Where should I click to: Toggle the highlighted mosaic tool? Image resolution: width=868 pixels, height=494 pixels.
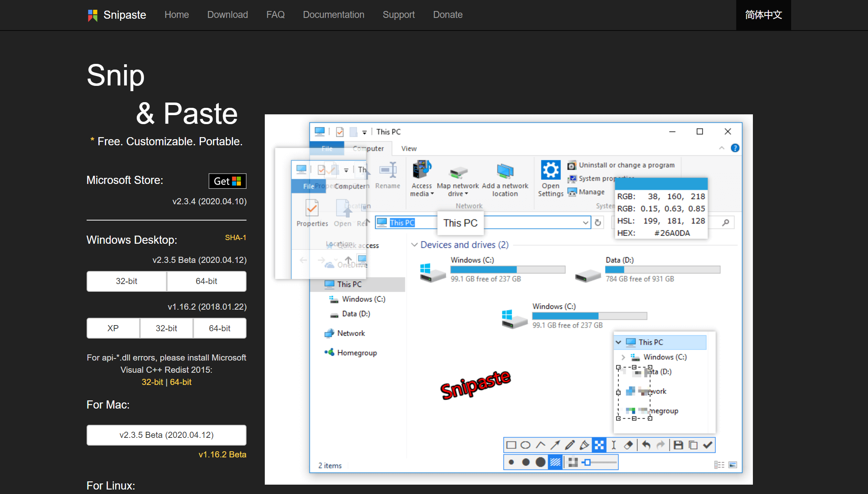tap(599, 445)
